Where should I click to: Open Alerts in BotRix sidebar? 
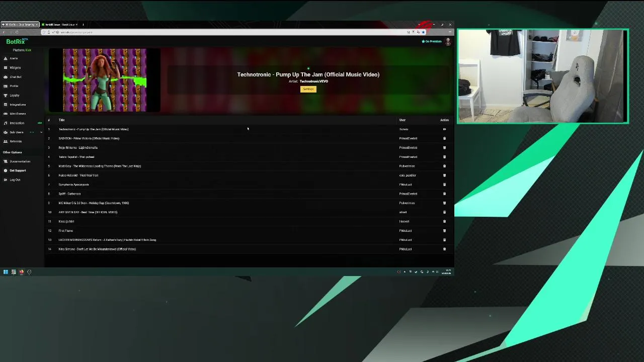pos(14,58)
